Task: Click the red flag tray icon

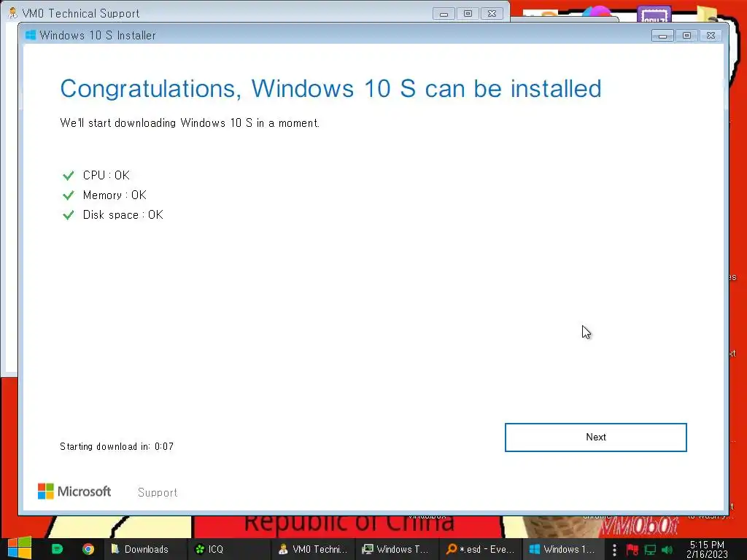Action: click(x=632, y=550)
